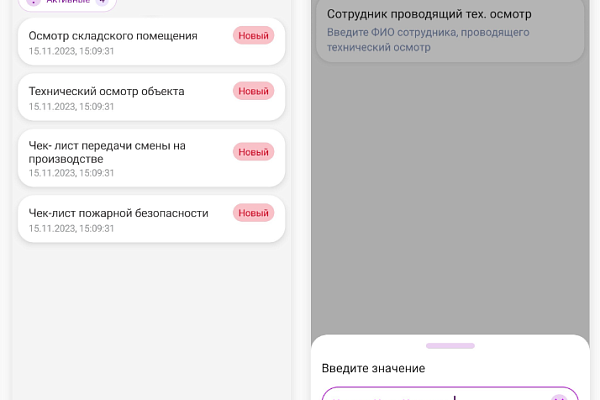This screenshot has height=400, width=600.
Task: Open the "Чек-лист пожарной безопасности" card
Action: [x=151, y=219]
